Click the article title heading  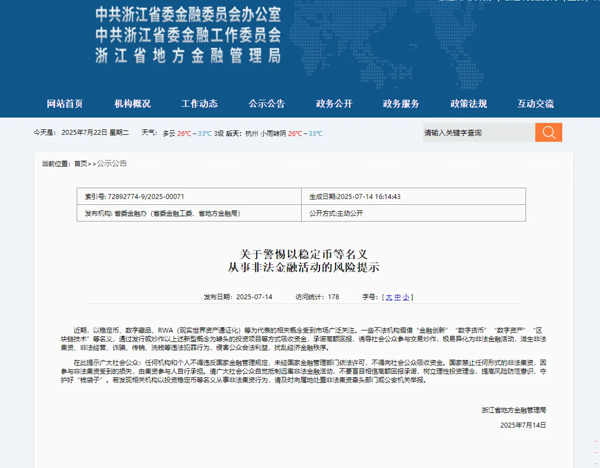299,261
